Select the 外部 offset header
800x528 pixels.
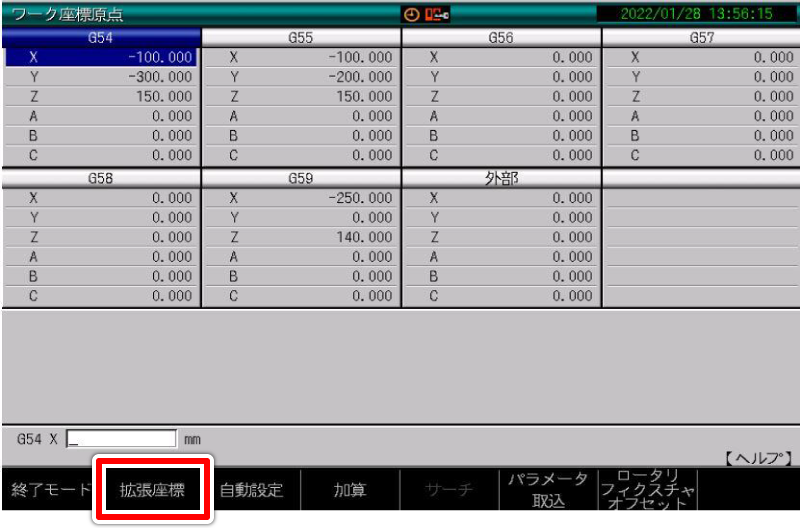[x=500, y=178]
